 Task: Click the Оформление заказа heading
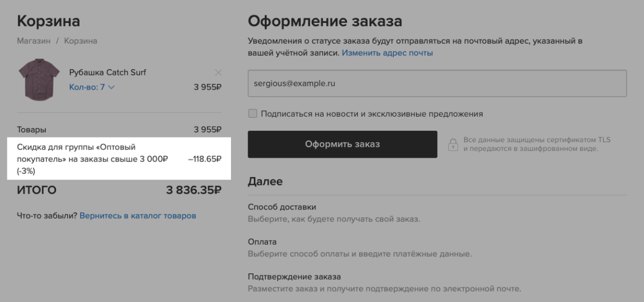325,21
